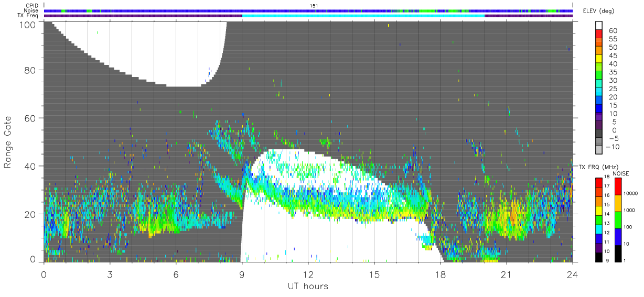
Task: Click the red top swatch in TX FRQ colorbar
Action: (599, 182)
